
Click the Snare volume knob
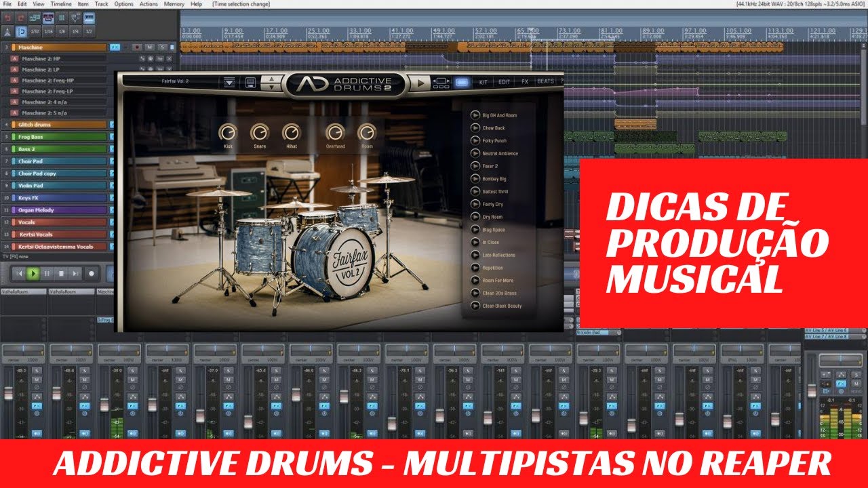tap(260, 131)
